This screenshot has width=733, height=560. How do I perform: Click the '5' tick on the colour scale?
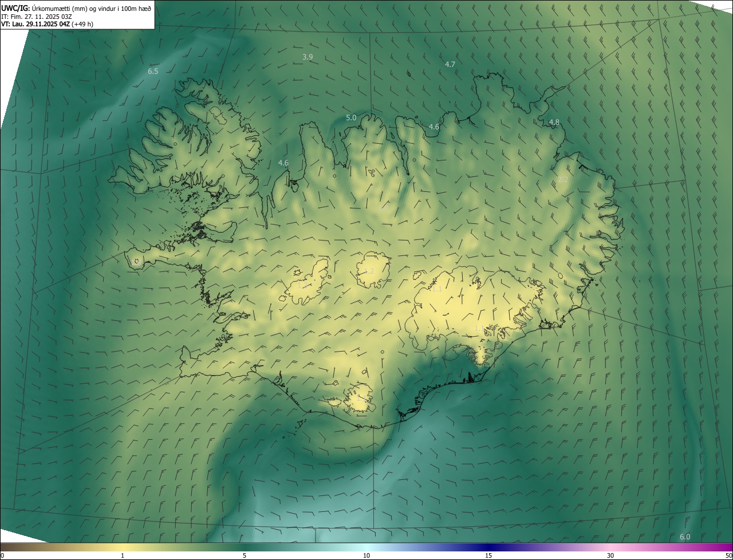[245, 555]
